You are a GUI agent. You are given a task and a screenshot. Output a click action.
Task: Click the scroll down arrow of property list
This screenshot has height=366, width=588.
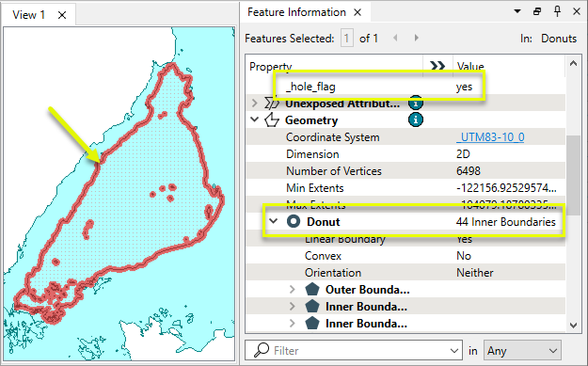pyautogui.click(x=573, y=326)
